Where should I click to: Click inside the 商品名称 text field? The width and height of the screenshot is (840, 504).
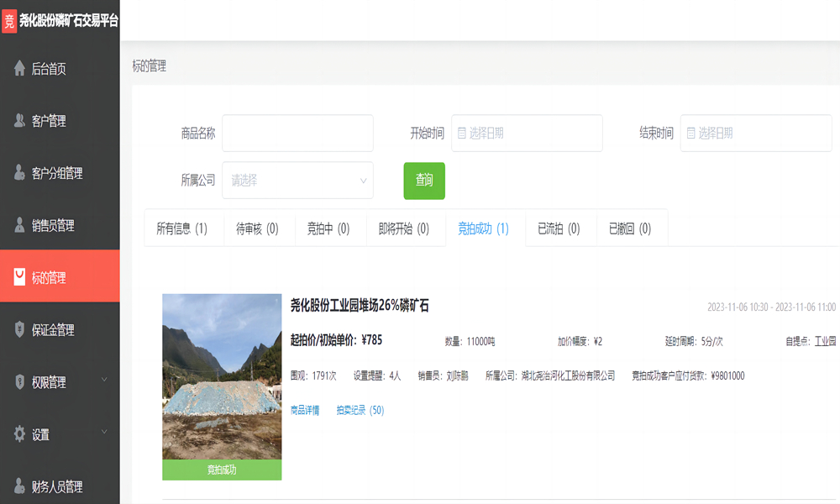click(297, 134)
